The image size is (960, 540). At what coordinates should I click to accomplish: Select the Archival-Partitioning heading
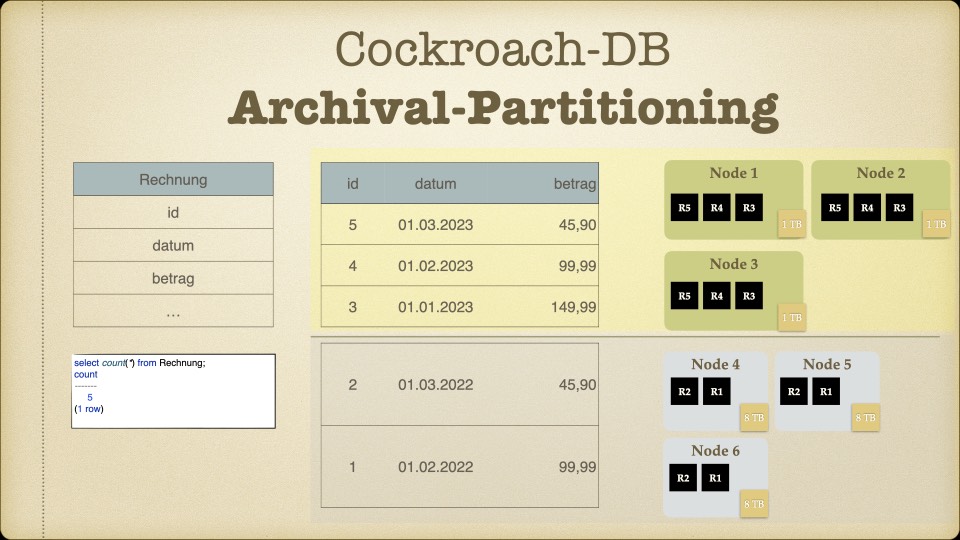pyautogui.click(x=503, y=108)
